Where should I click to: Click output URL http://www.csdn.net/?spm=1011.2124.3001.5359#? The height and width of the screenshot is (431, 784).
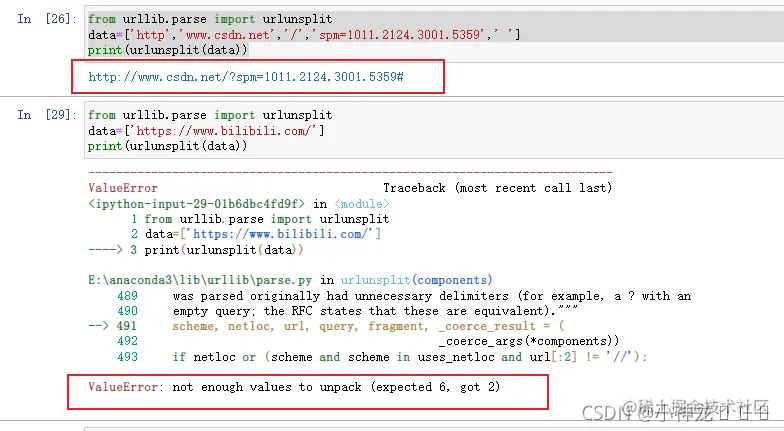246,76
